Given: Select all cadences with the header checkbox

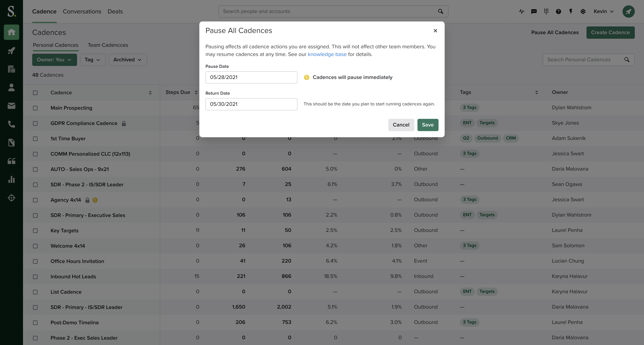Looking at the screenshot, I should pos(35,93).
